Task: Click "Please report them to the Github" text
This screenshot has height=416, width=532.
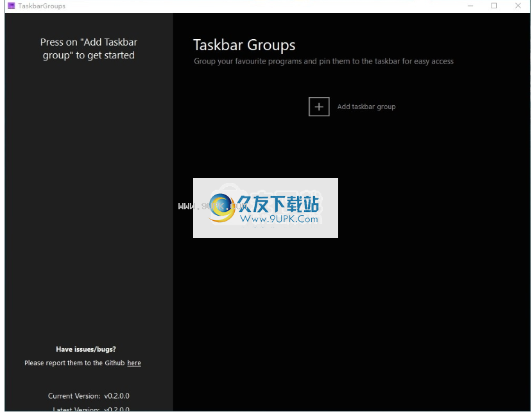Action: [74, 363]
